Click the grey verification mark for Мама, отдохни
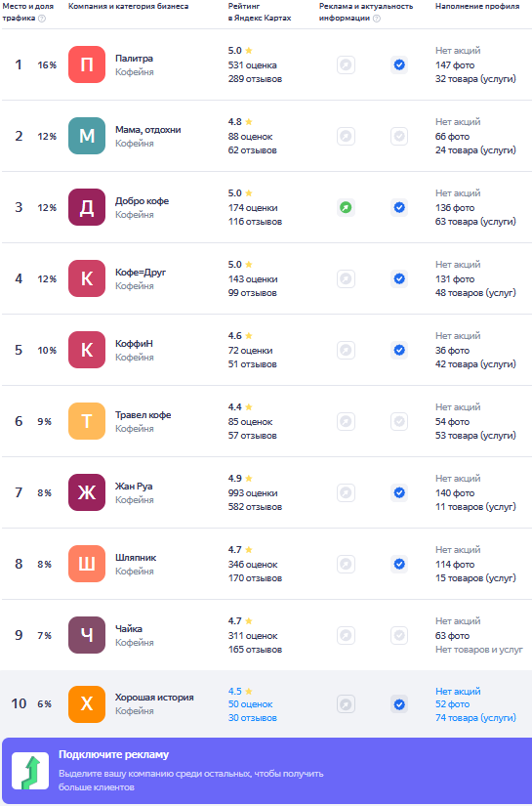532x806 pixels. 399,136
